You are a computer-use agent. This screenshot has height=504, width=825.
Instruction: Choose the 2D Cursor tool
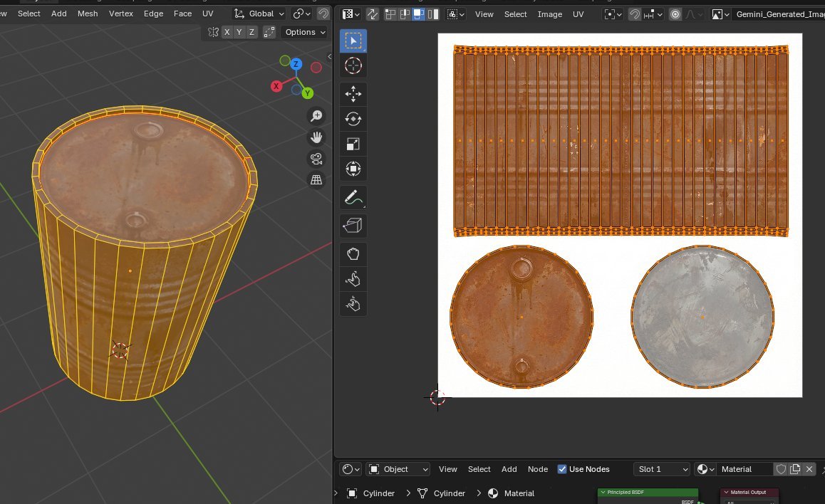point(353,66)
